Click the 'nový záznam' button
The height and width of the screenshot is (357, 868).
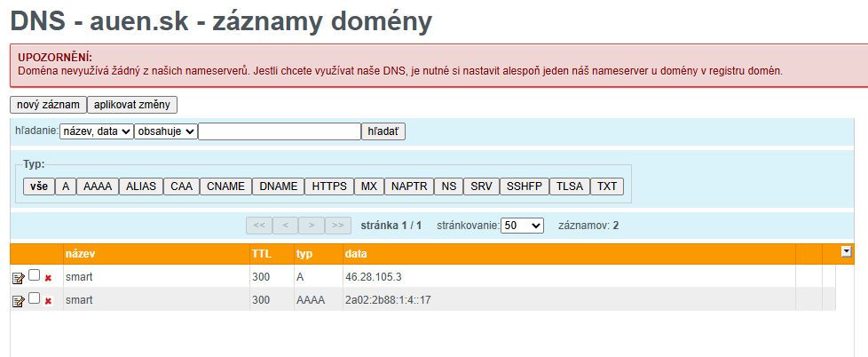click(48, 105)
